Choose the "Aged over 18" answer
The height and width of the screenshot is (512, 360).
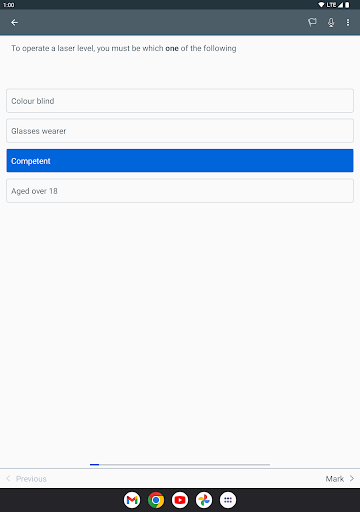pos(180,191)
